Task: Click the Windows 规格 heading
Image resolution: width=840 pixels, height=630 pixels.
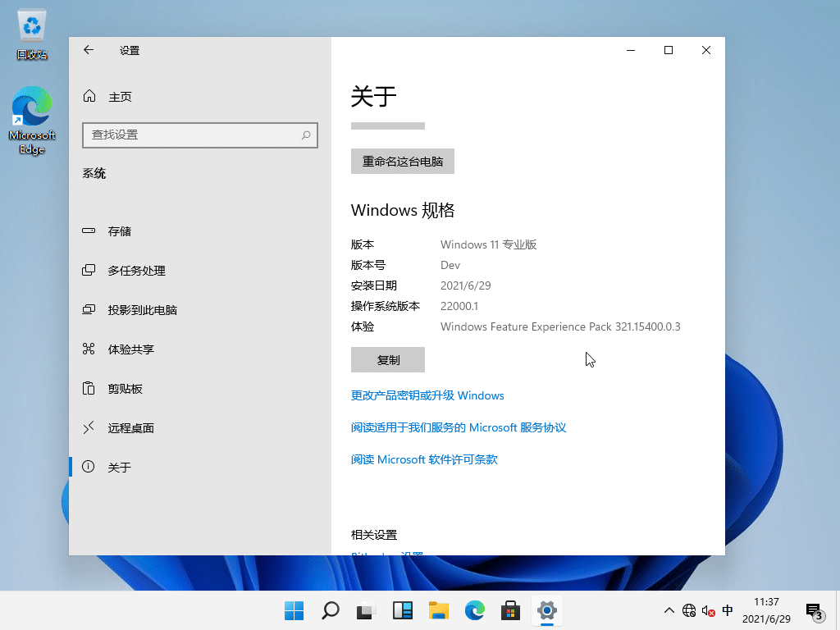Action: pyautogui.click(x=403, y=210)
